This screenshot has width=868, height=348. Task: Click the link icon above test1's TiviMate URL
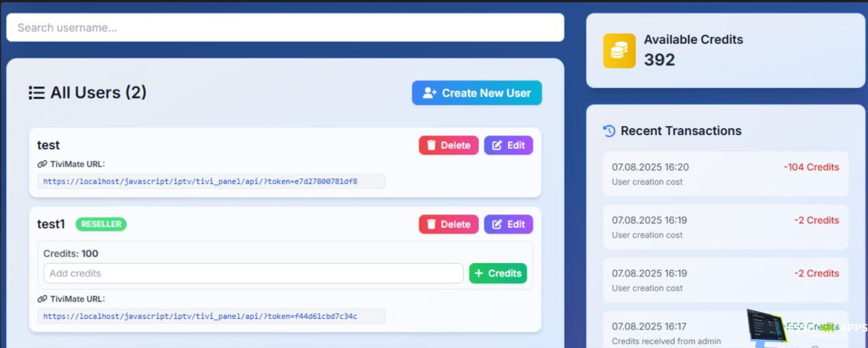pos(42,299)
